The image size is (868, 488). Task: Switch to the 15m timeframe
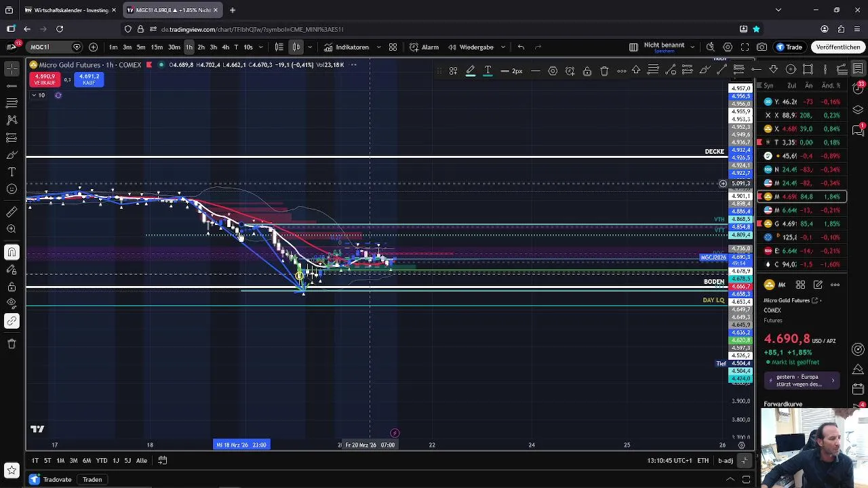pos(157,47)
